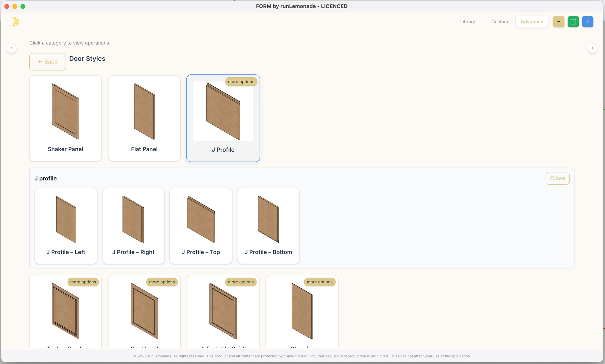Expand the right sidebar chevron
The width and height of the screenshot is (605, 364).
pos(592,48)
